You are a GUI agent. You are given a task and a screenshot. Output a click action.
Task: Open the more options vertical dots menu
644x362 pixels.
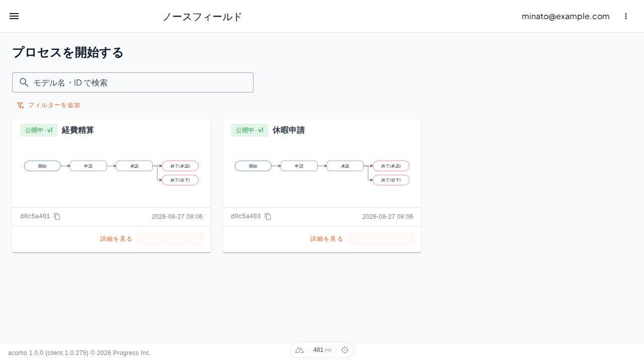click(626, 16)
